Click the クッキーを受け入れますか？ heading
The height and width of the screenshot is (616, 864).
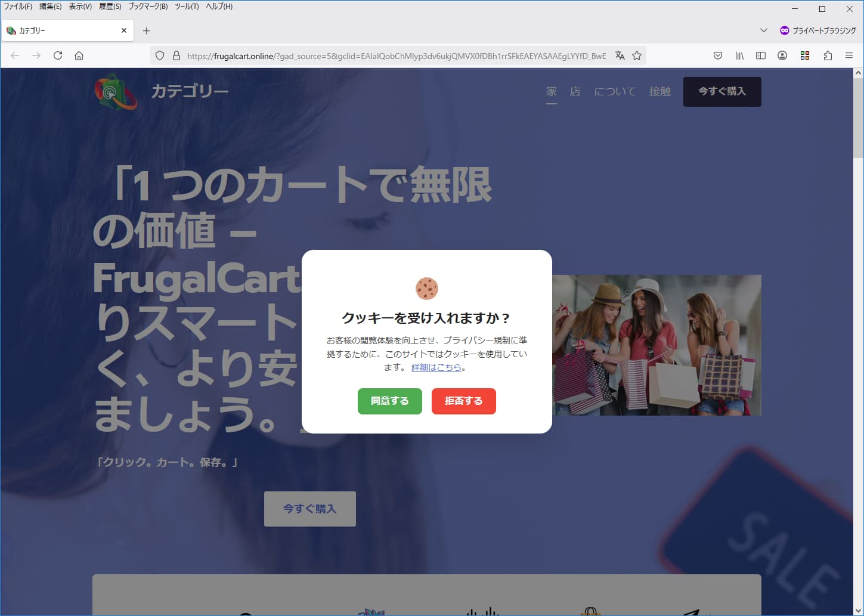[427, 318]
